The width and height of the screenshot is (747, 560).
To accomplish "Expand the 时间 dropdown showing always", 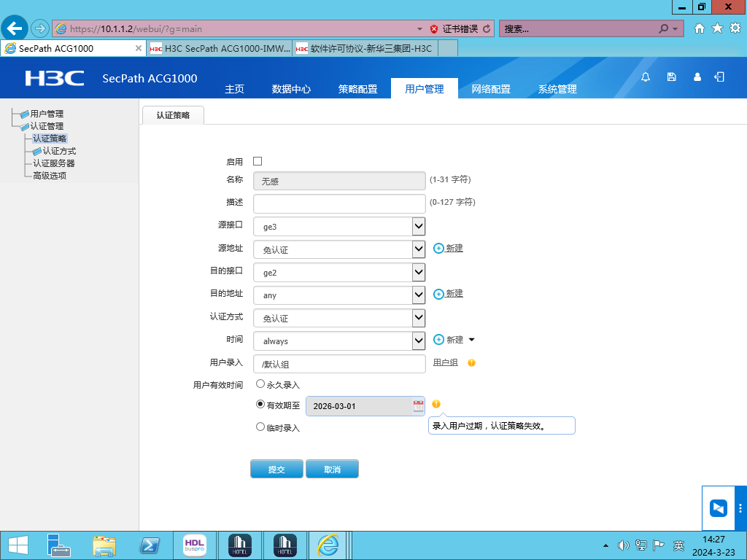I will pyautogui.click(x=418, y=341).
